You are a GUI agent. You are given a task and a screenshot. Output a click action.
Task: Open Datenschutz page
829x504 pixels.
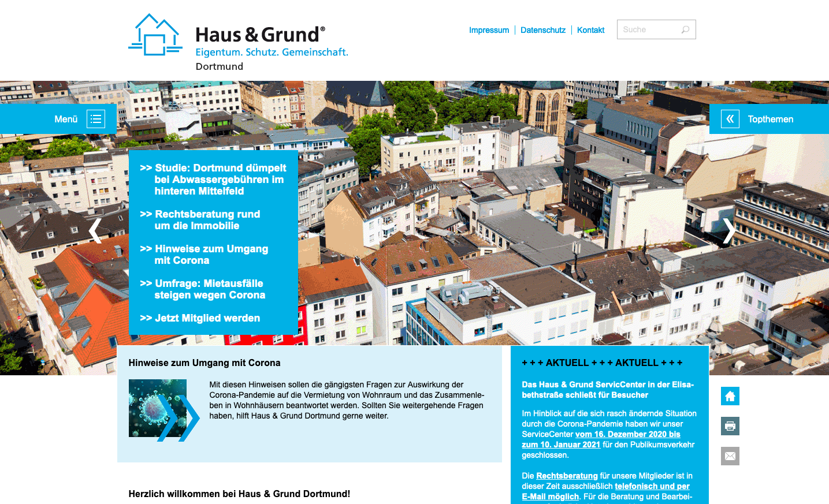coord(542,30)
